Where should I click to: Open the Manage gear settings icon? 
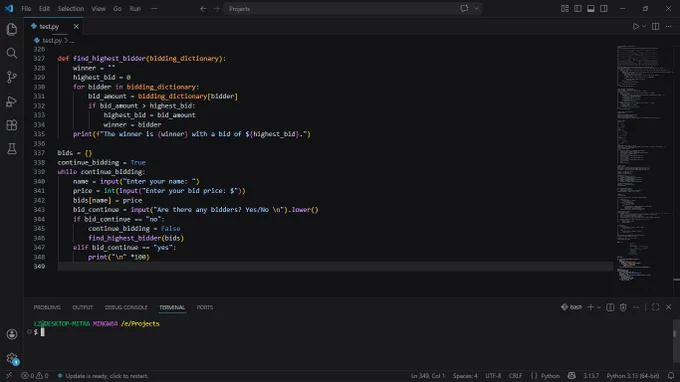(x=12, y=358)
